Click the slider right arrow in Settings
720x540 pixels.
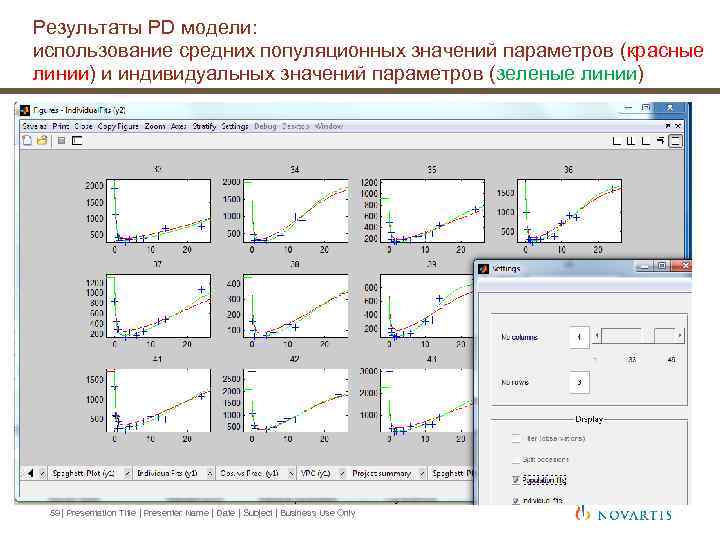[x=679, y=336]
